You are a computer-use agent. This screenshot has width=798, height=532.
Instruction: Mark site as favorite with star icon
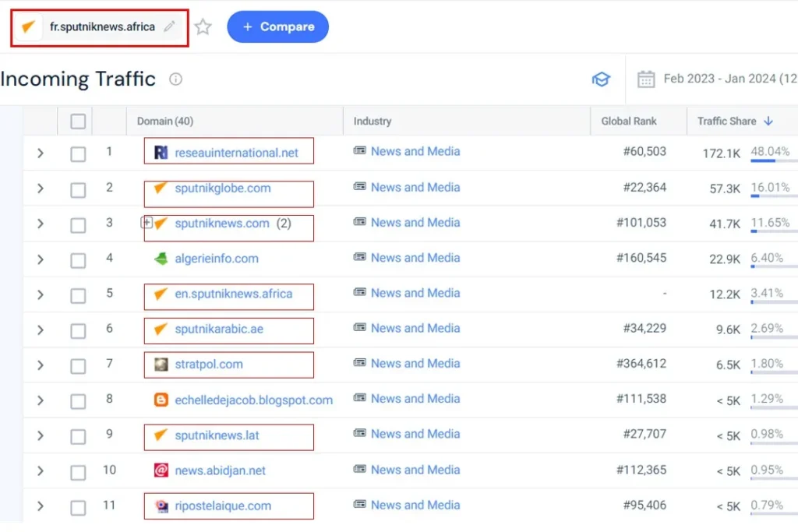pyautogui.click(x=203, y=26)
